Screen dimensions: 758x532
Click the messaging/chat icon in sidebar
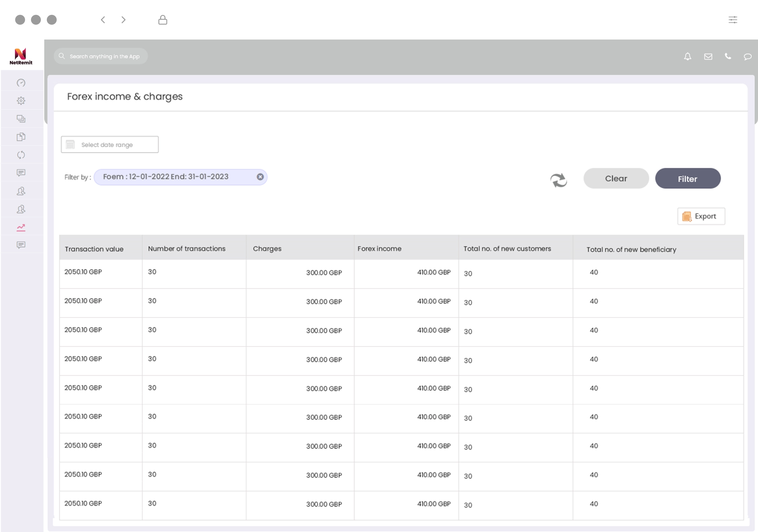coord(21,173)
